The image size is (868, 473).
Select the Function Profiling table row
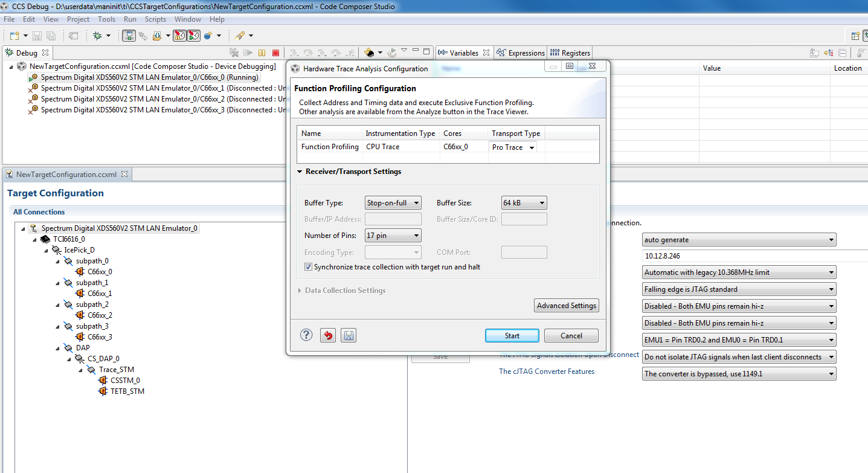(x=448, y=147)
